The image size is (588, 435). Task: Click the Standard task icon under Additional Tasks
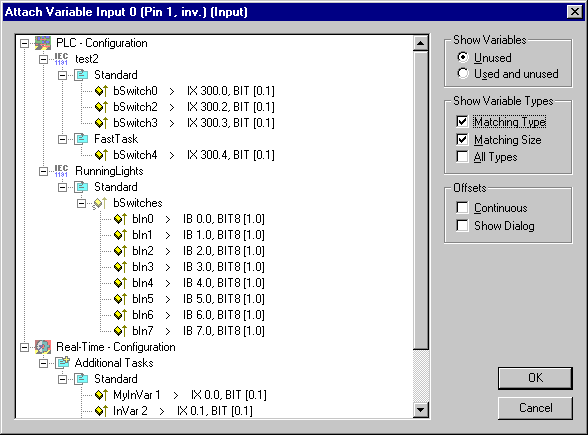point(81,379)
